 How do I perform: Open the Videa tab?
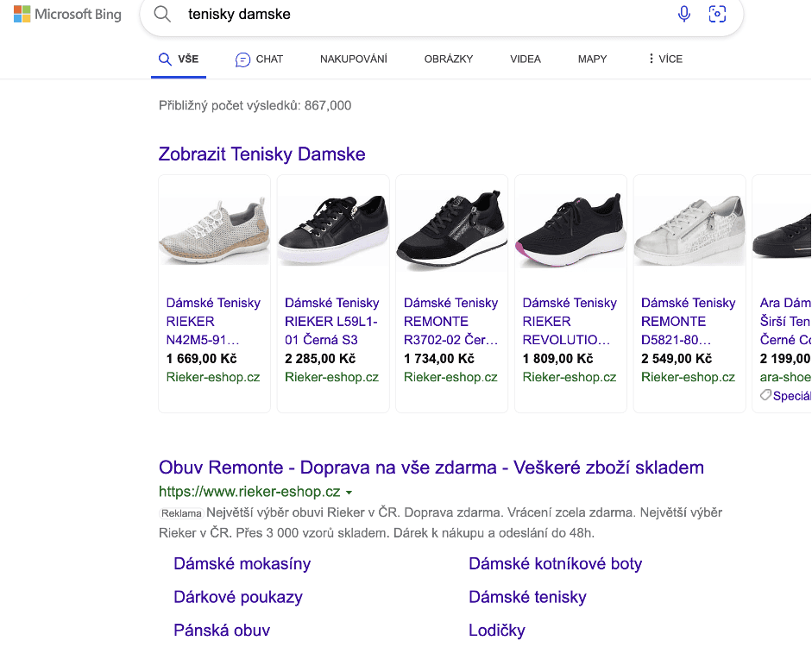(525, 60)
